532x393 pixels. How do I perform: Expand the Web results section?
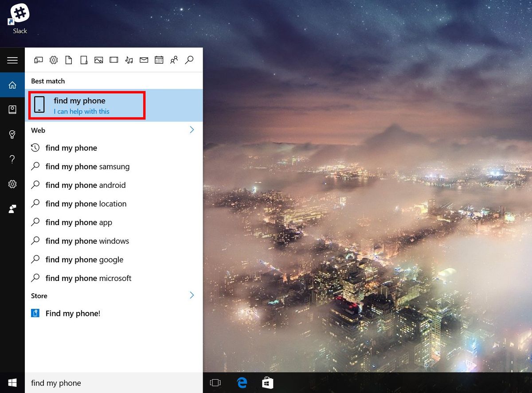click(x=192, y=130)
